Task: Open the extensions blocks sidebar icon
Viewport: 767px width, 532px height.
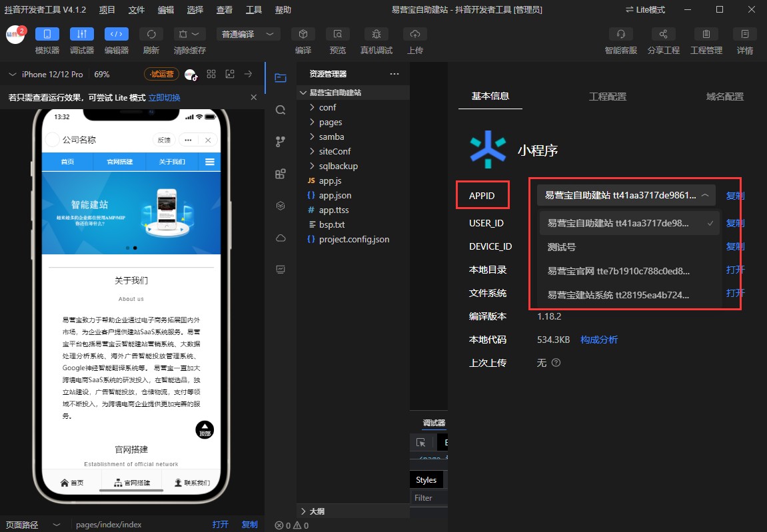Action: pyautogui.click(x=281, y=174)
